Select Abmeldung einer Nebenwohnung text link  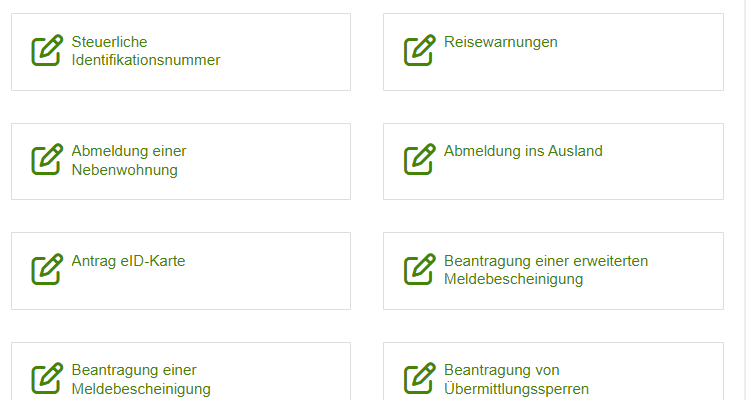[129, 160]
